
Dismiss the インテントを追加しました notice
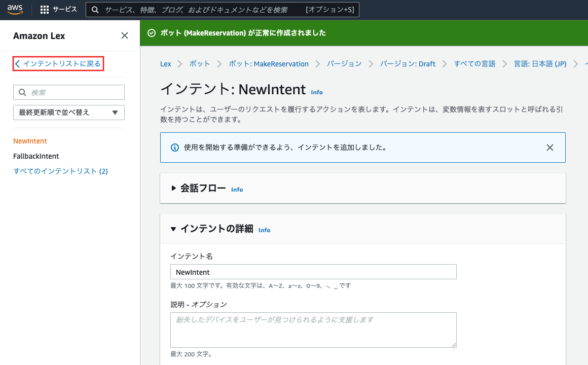coord(550,148)
